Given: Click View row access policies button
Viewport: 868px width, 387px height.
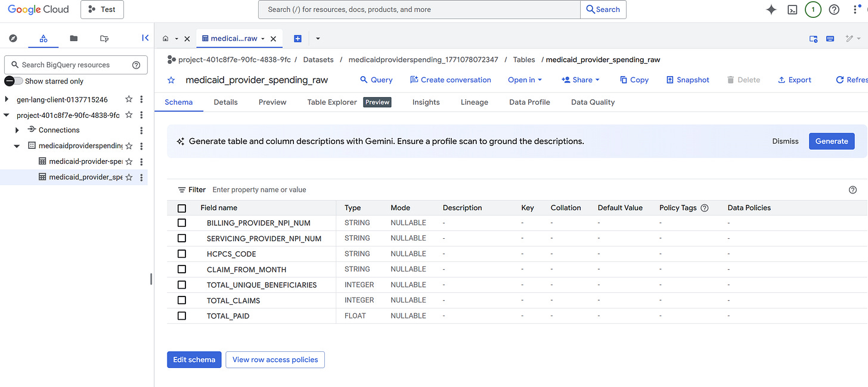Looking at the screenshot, I should click(x=275, y=360).
